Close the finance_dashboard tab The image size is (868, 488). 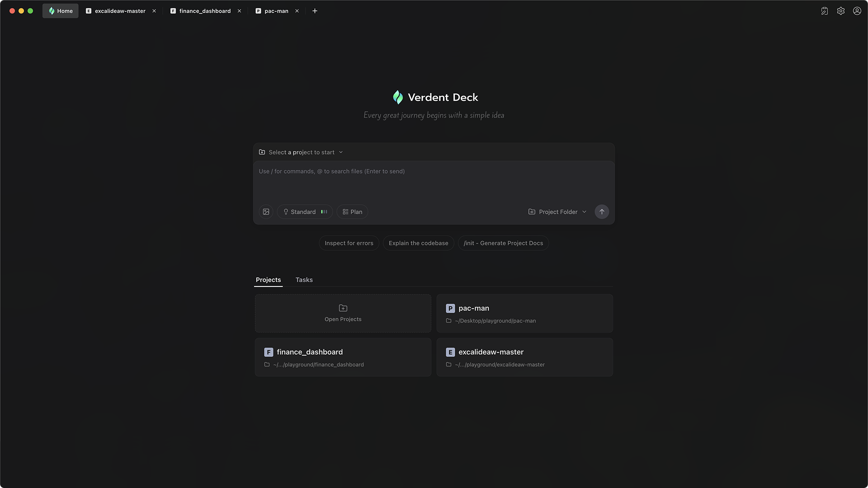[239, 11]
